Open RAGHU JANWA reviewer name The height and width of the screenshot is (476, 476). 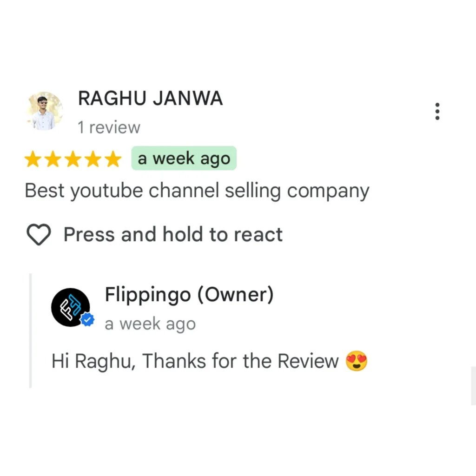coord(150,99)
